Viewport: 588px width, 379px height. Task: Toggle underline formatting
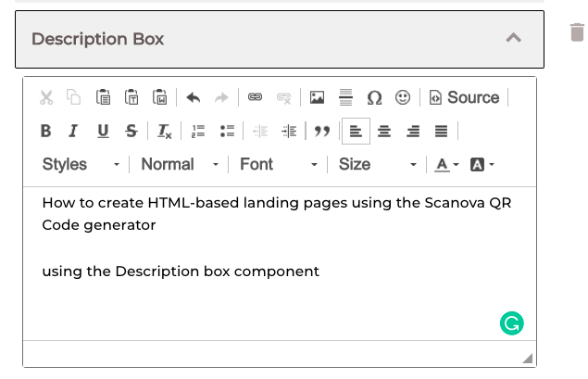pyautogui.click(x=103, y=131)
